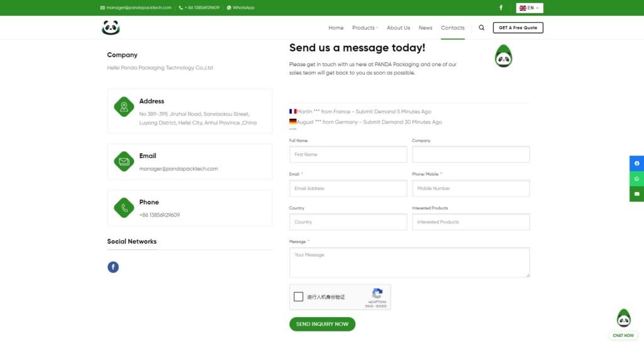Open the News menu item

pos(425,28)
